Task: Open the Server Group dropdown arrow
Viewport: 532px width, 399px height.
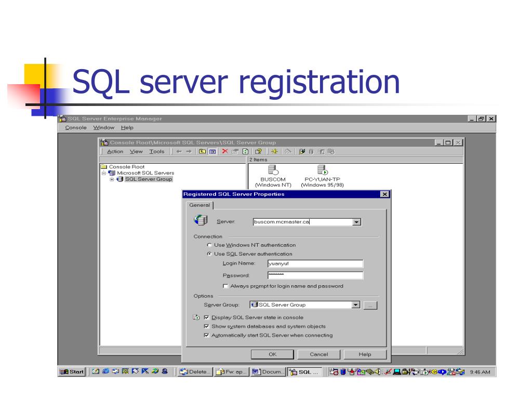Action: (355, 304)
